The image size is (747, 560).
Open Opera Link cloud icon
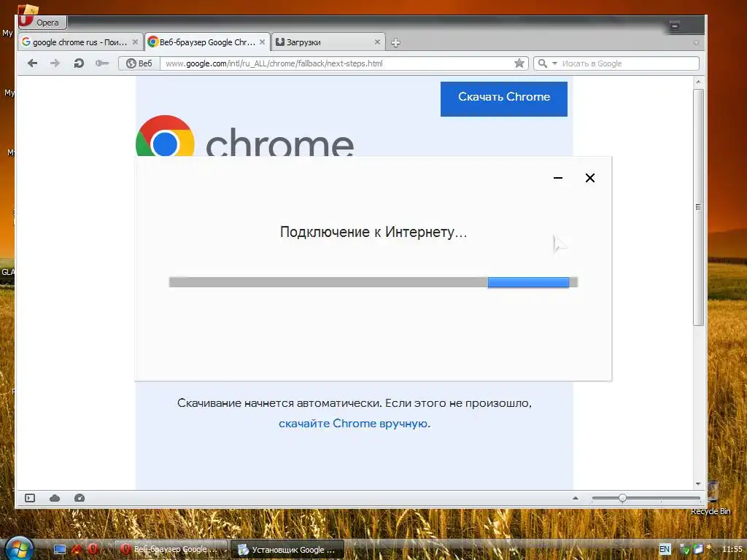55,497
